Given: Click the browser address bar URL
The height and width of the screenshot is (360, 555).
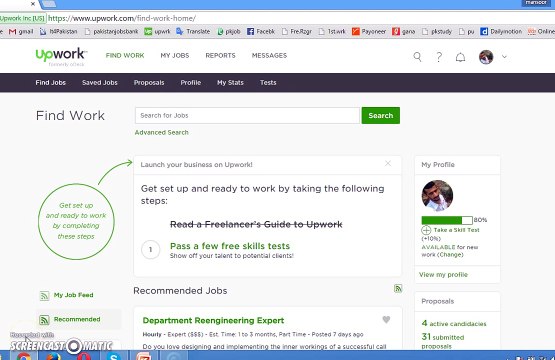Looking at the screenshot, I should click(122, 18).
